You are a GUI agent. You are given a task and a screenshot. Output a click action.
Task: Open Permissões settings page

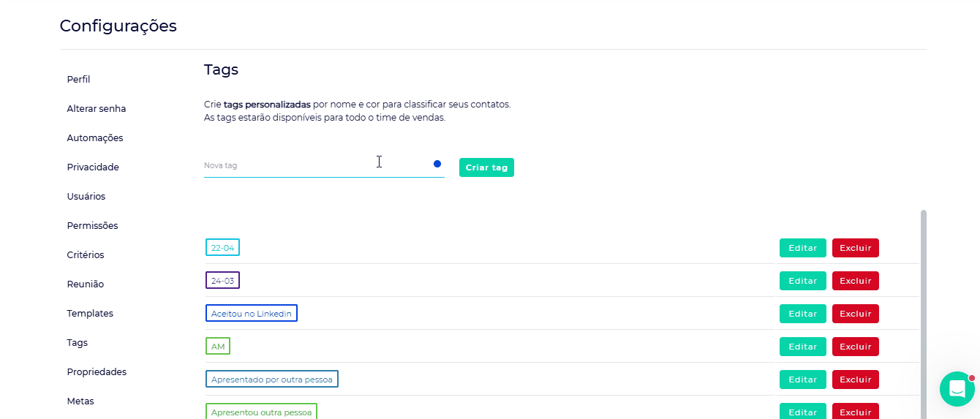coord(92,226)
